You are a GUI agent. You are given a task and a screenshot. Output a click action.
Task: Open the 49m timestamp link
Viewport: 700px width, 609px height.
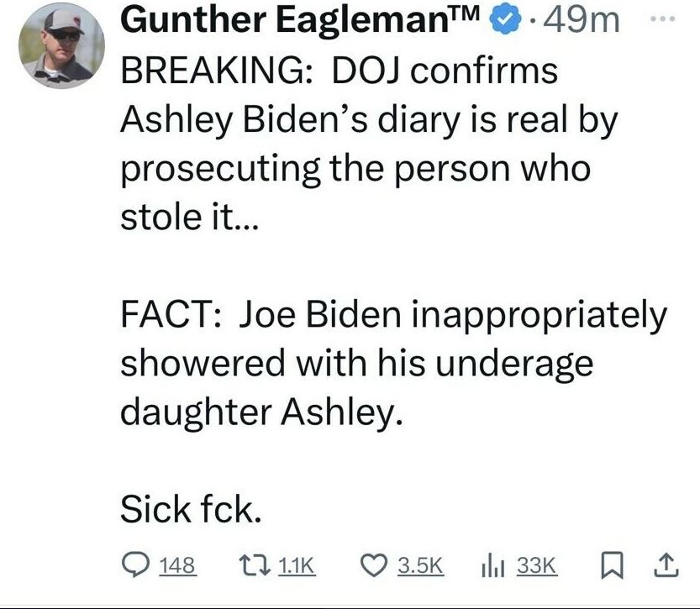click(x=582, y=20)
